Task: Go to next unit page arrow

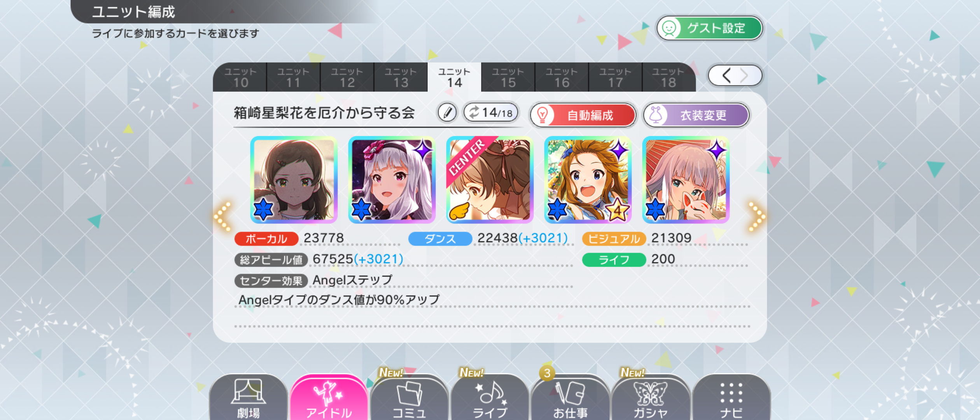Action: (x=744, y=75)
